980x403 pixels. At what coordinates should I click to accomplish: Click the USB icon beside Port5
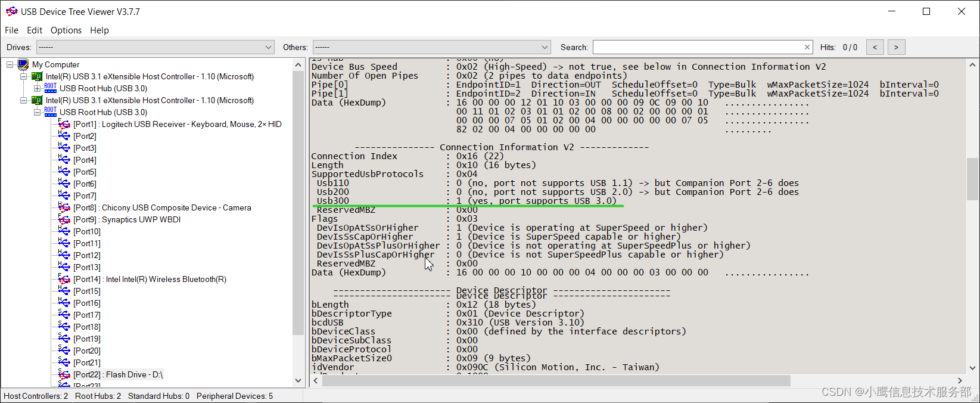pos(64,172)
